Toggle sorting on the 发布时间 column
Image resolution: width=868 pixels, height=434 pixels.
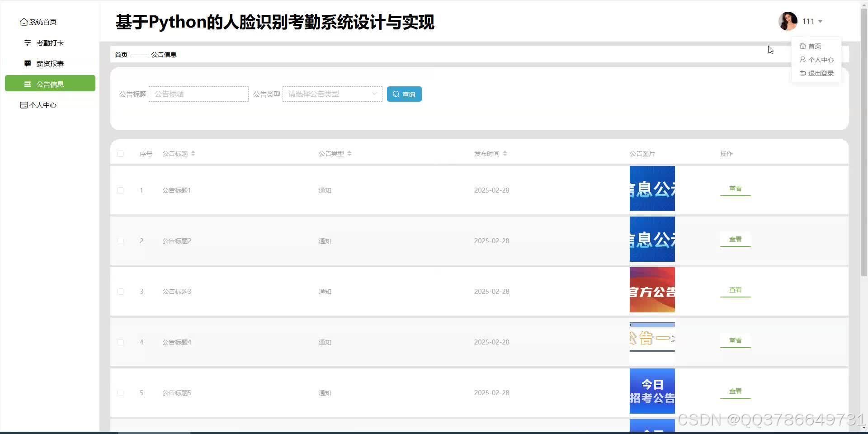tap(505, 153)
